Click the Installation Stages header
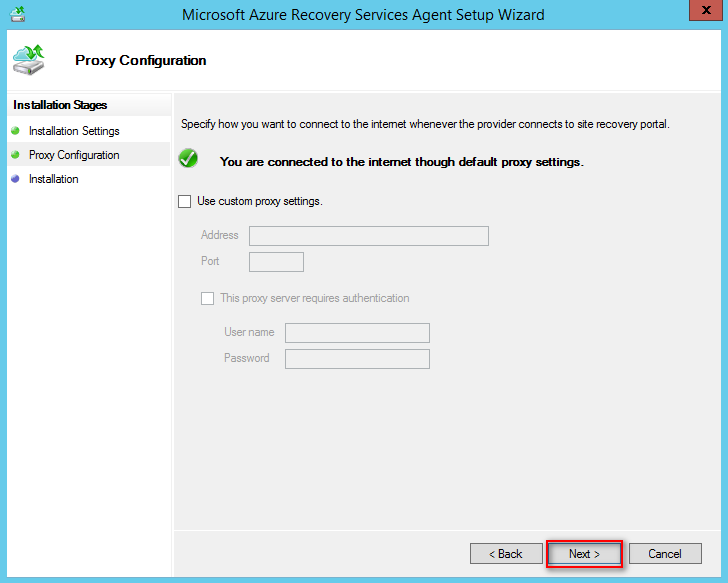This screenshot has width=728, height=583. 60,105
